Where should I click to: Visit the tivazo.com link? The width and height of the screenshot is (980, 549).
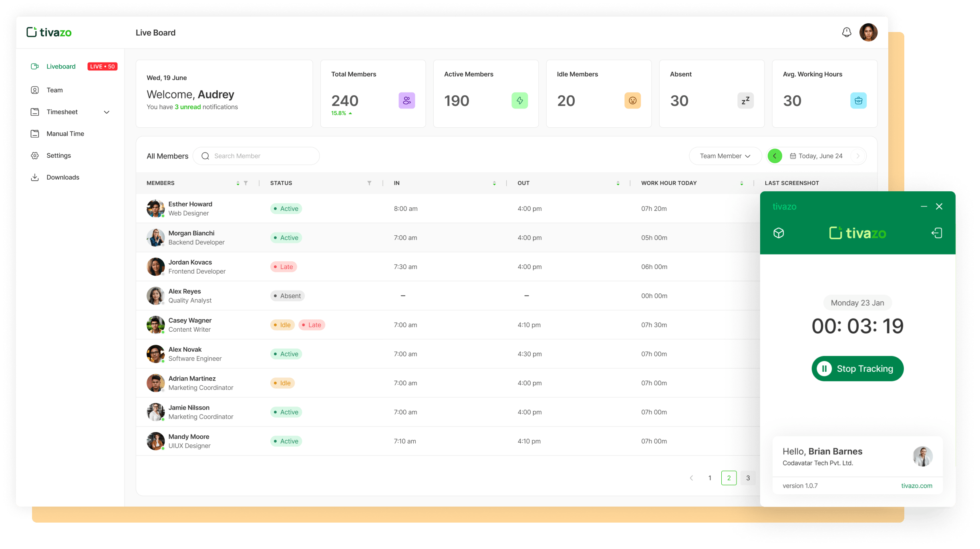[x=916, y=485]
